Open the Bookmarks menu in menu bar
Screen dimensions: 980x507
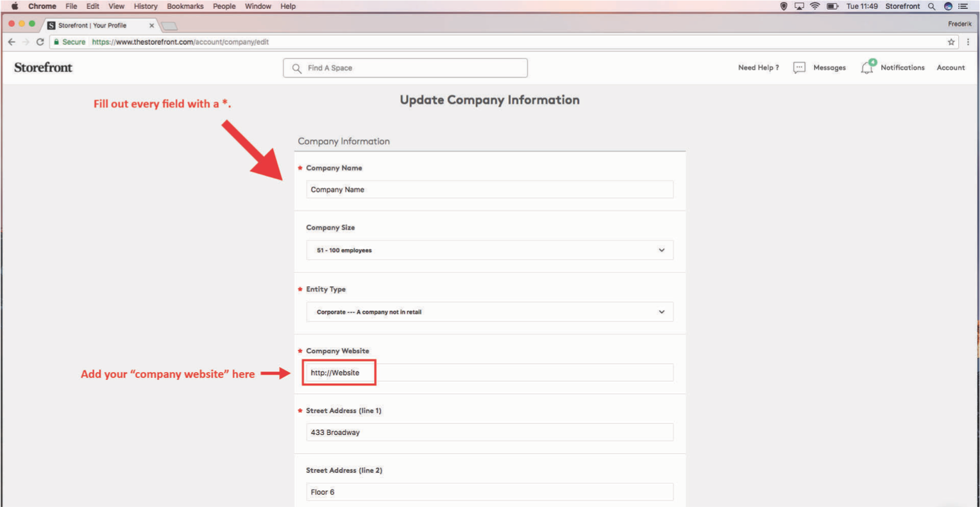(x=185, y=6)
